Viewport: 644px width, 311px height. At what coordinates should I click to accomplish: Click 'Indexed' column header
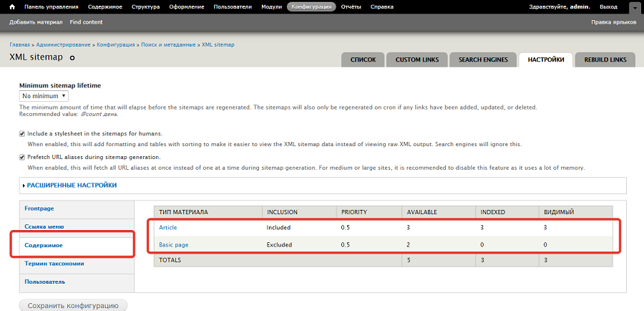click(x=493, y=212)
